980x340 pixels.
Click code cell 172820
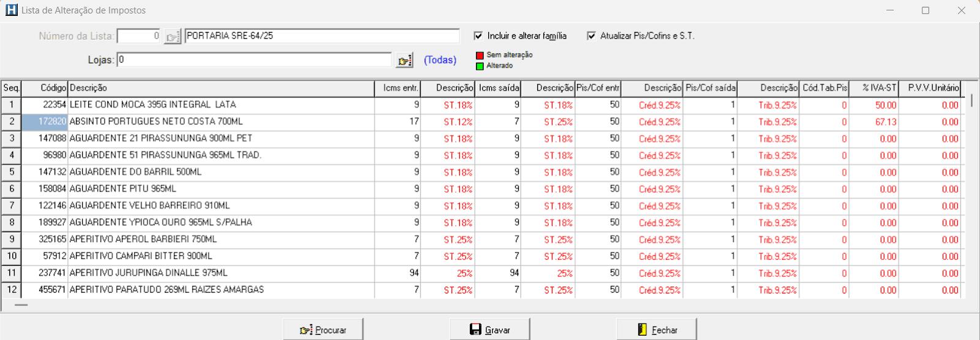pyautogui.click(x=45, y=122)
